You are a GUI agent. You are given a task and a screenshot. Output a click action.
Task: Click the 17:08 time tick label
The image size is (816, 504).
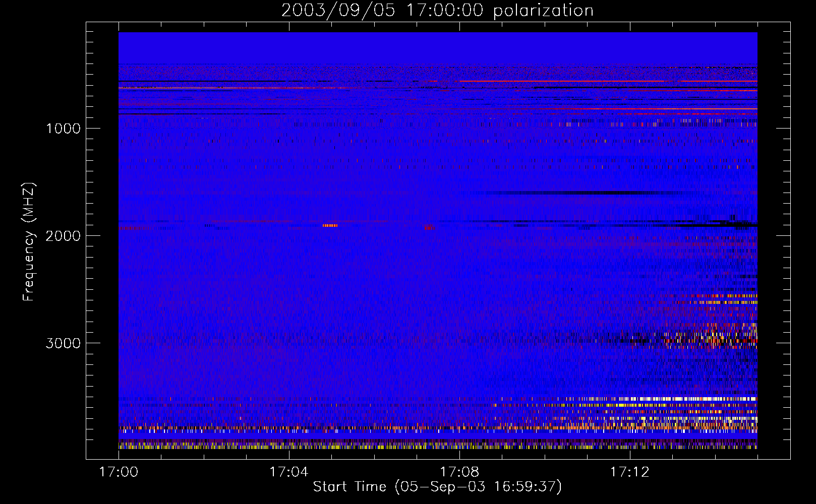point(459,472)
